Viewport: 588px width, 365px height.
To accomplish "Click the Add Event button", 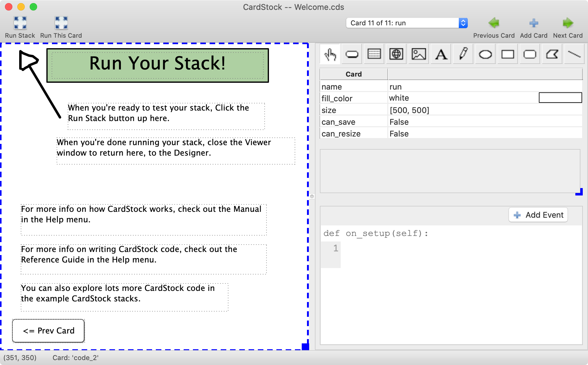I will 538,215.
